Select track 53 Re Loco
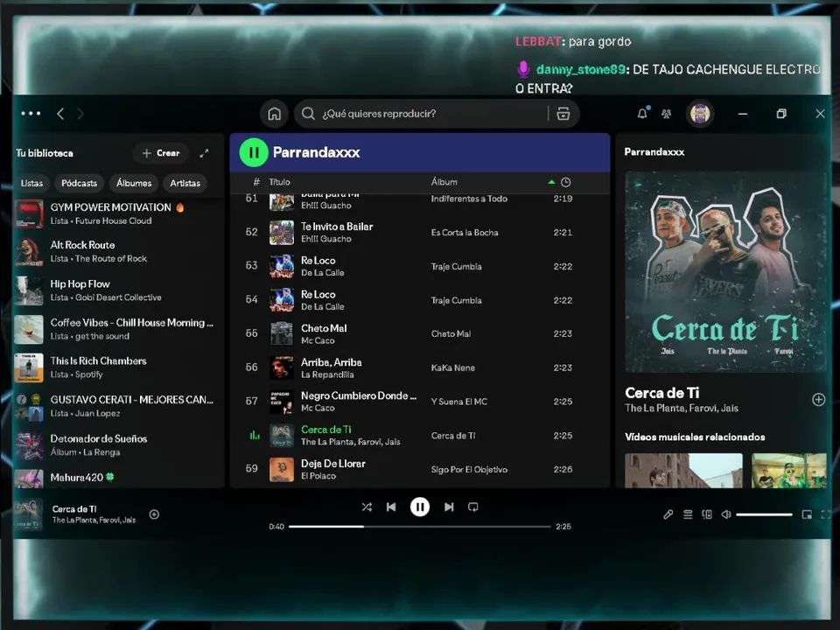840x630 pixels. (419, 266)
